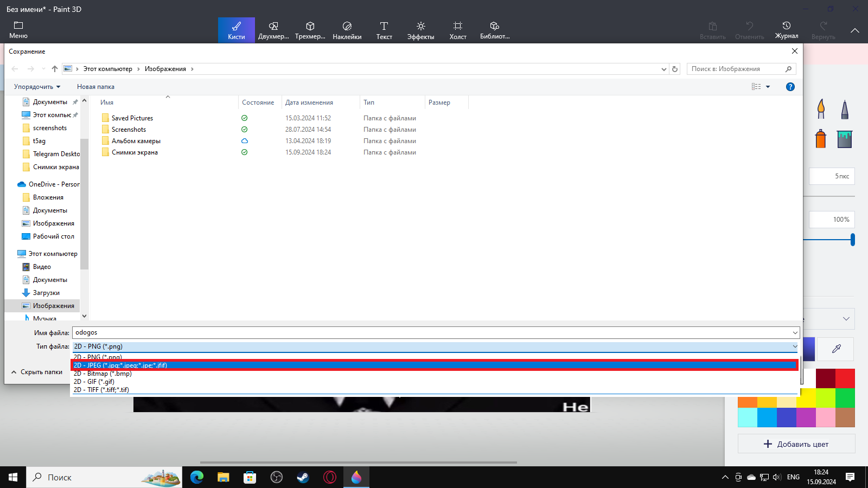Image resolution: width=868 pixels, height=488 pixels.
Task: Select the dark red color swatch
Action: [x=826, y=378]
